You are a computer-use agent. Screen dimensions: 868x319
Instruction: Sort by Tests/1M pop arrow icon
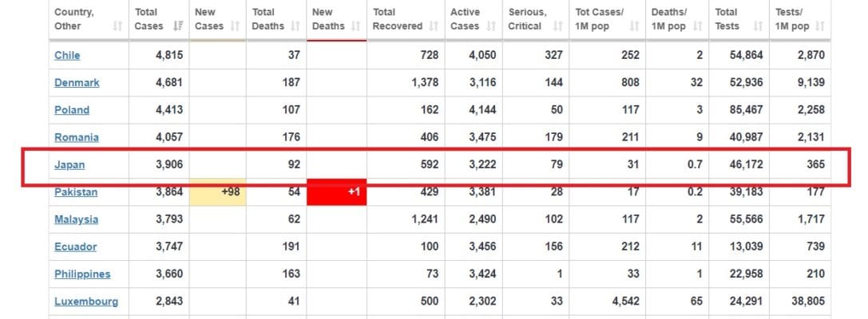[820, 26]
